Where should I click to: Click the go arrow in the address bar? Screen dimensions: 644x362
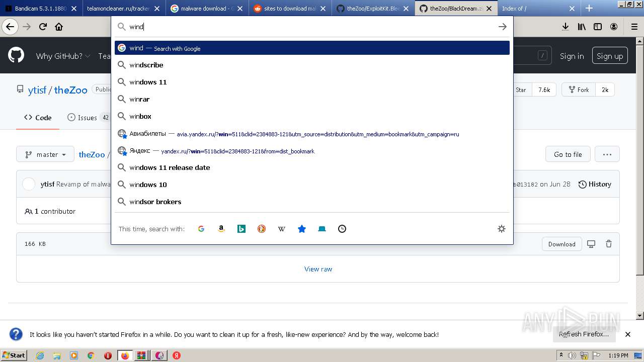click(502, 27)
